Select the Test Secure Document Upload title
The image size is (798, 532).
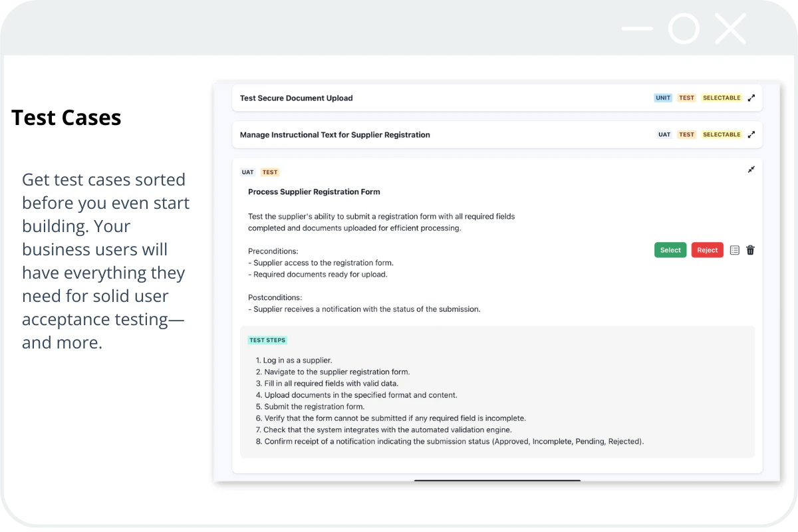pos(296,98)
